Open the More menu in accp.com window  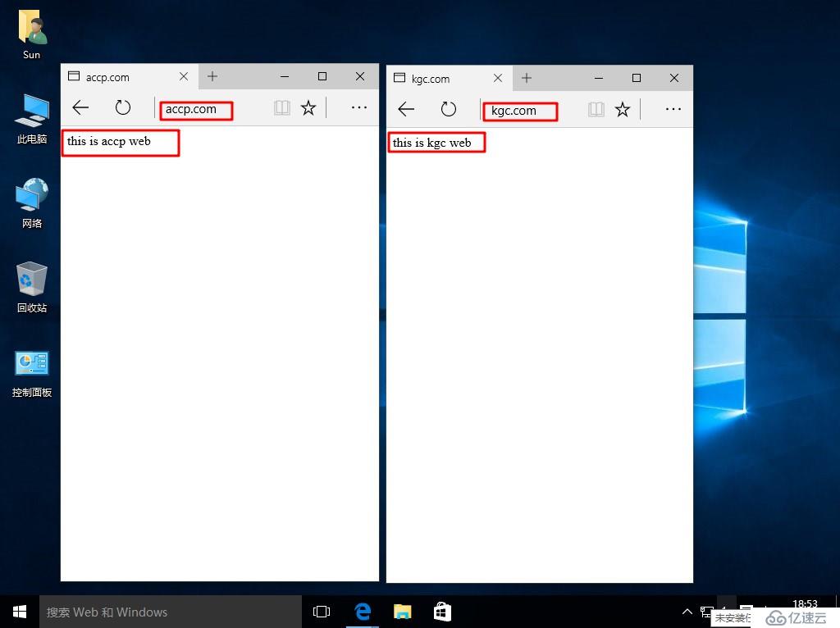359,107
